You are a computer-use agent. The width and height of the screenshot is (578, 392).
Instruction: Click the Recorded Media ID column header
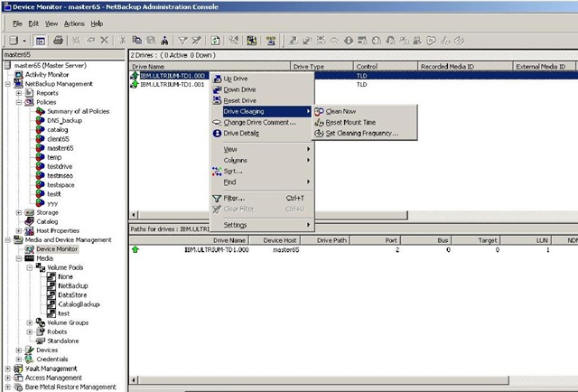[465, 66]
